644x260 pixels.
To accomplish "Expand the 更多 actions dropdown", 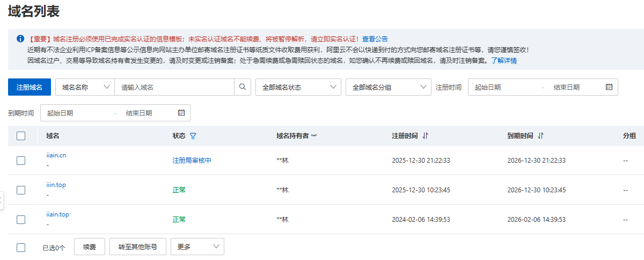I will click(x=197, y=247).
